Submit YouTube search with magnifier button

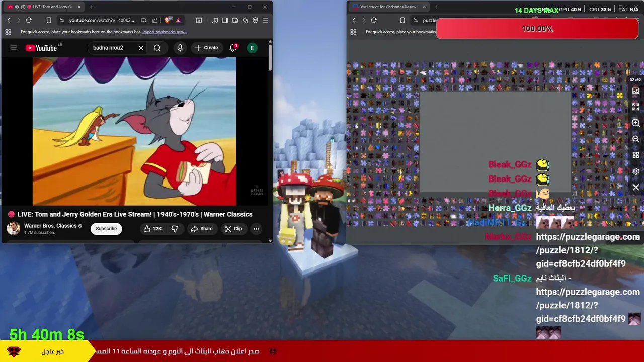coord(157,48)
